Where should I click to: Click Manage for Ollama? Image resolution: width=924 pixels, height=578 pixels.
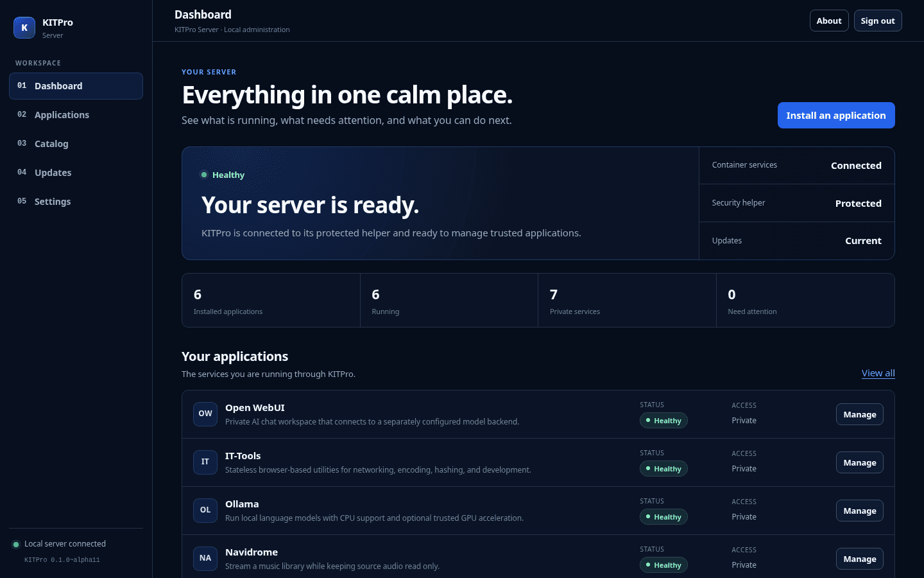tap(860, 511)
